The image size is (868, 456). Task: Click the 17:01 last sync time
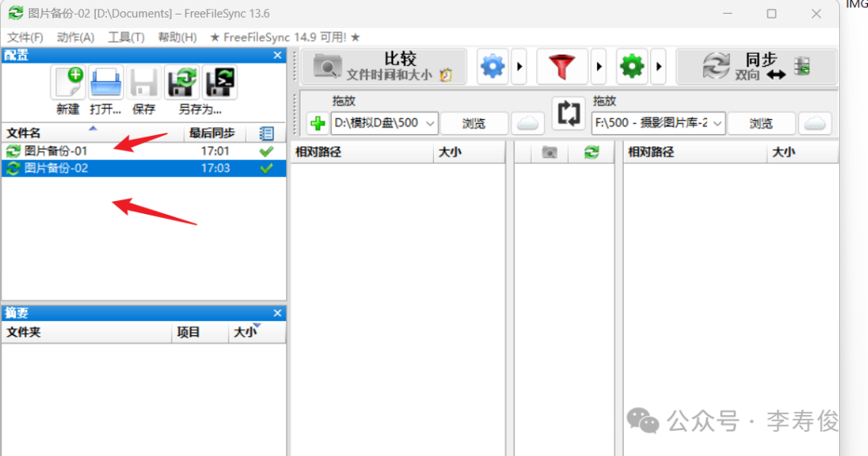click(215, 150)
